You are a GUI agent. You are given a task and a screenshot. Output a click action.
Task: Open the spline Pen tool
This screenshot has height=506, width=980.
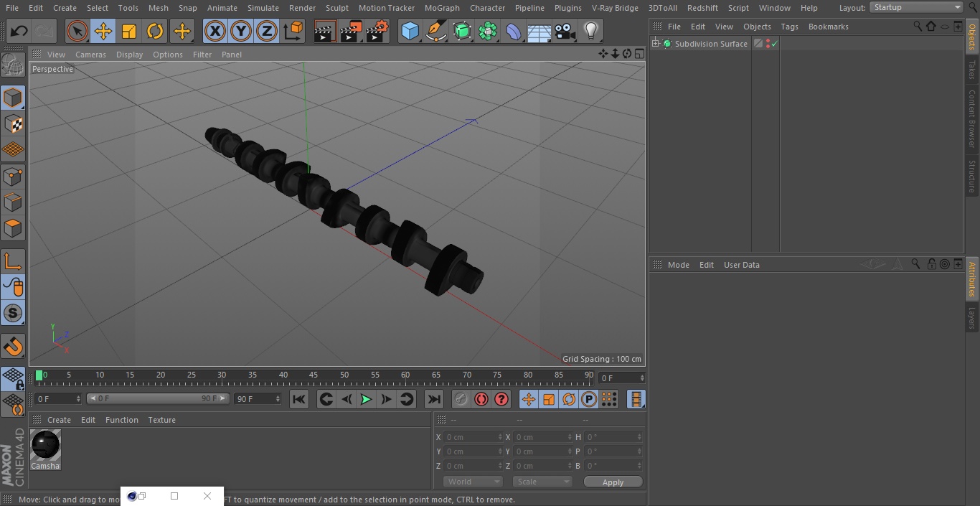(436, 32)
